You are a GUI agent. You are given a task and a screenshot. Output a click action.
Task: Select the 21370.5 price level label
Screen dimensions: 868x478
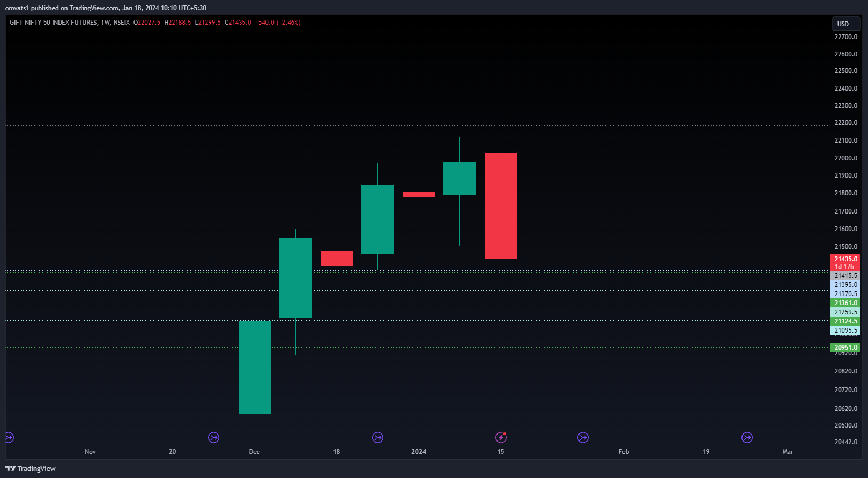(x=845, y=294)
